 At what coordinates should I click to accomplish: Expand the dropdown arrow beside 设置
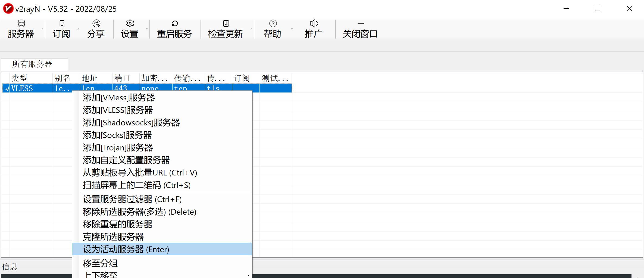pos(147,29)
